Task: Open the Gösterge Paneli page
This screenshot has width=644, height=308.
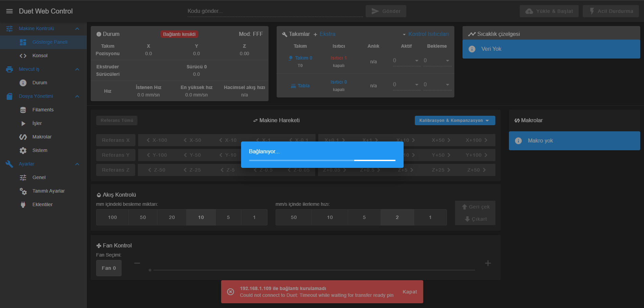Action: tap(43, 42)
